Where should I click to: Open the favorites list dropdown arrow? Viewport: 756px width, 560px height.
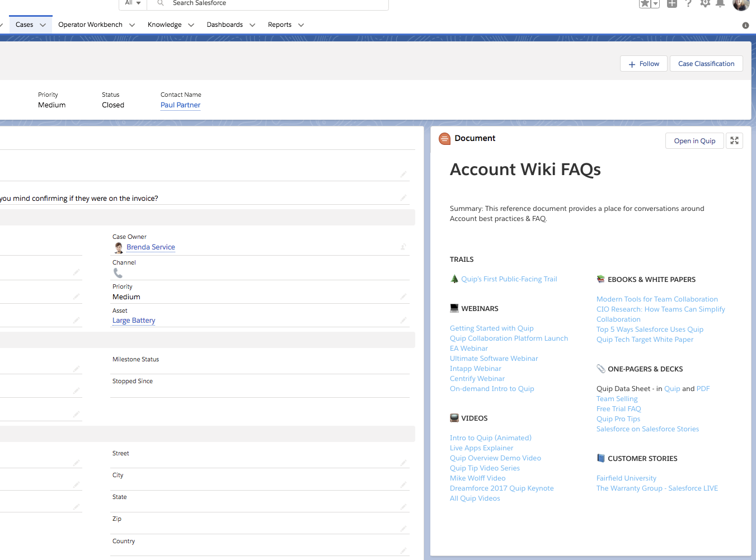(x=655, y=4)
